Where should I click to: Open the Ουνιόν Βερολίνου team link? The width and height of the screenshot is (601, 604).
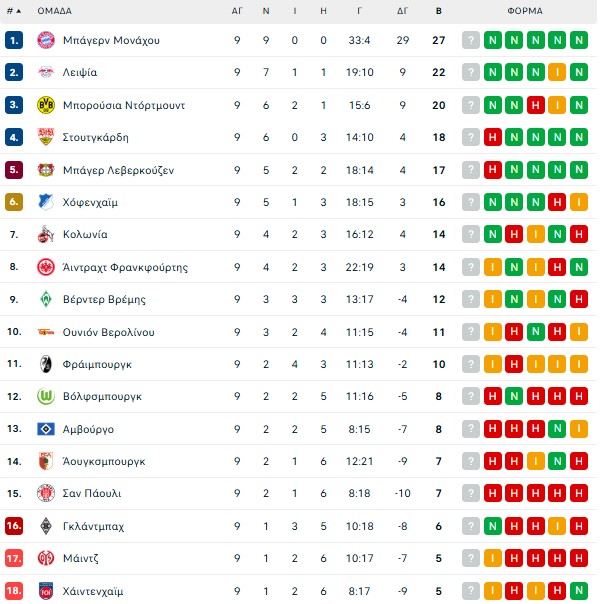point(109,332)
